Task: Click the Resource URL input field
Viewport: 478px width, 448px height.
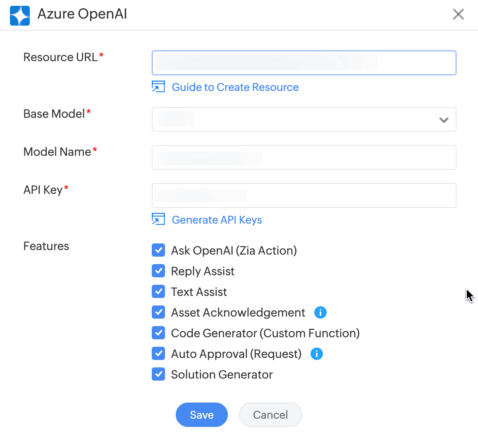Action: 304,62
